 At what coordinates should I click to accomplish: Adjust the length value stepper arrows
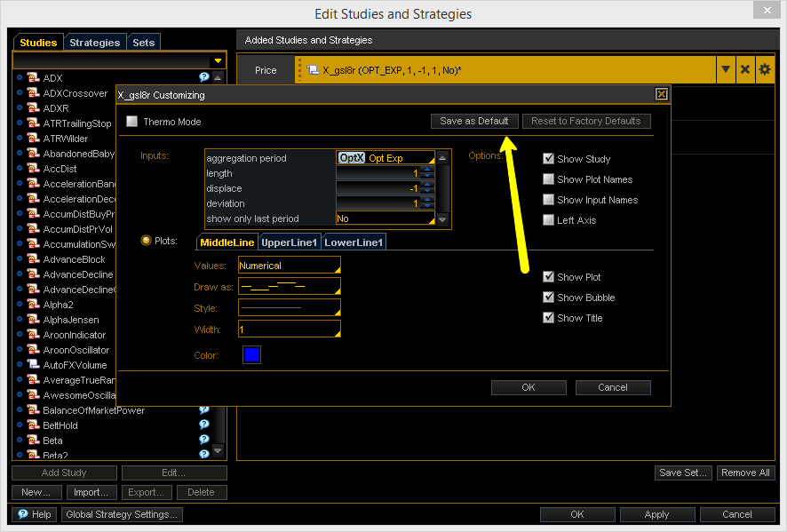click(x=427, y=172)
